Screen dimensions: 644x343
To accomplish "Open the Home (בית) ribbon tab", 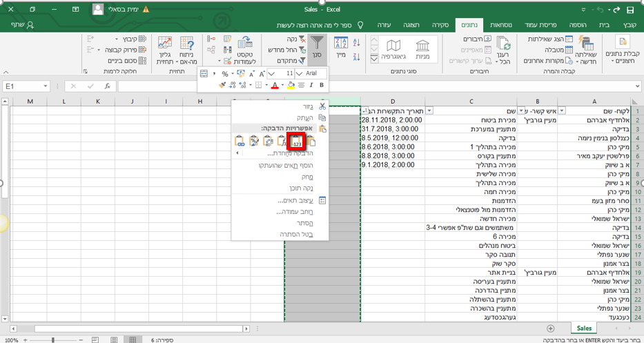I will pos(604,25).
